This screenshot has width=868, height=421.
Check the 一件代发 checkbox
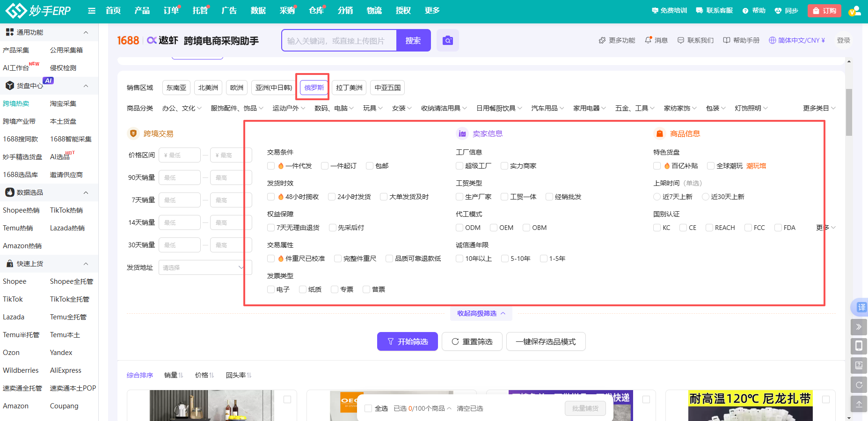point(271,166)
